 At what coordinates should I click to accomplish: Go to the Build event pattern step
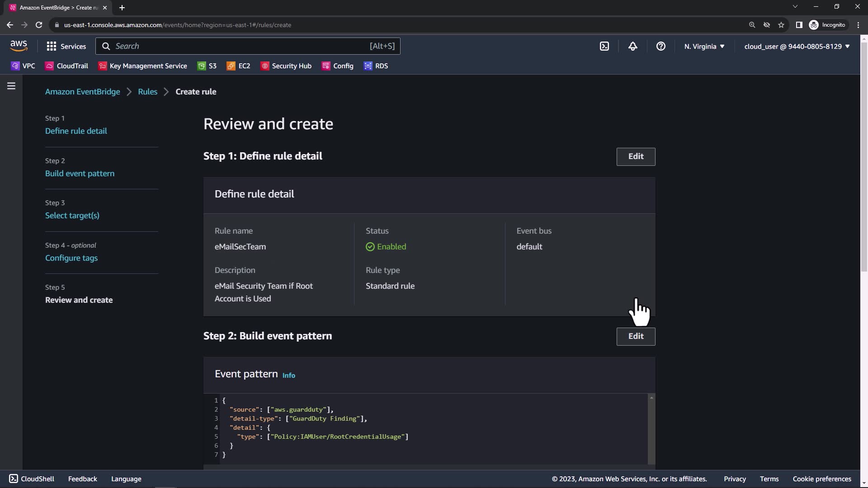[80, 174]
